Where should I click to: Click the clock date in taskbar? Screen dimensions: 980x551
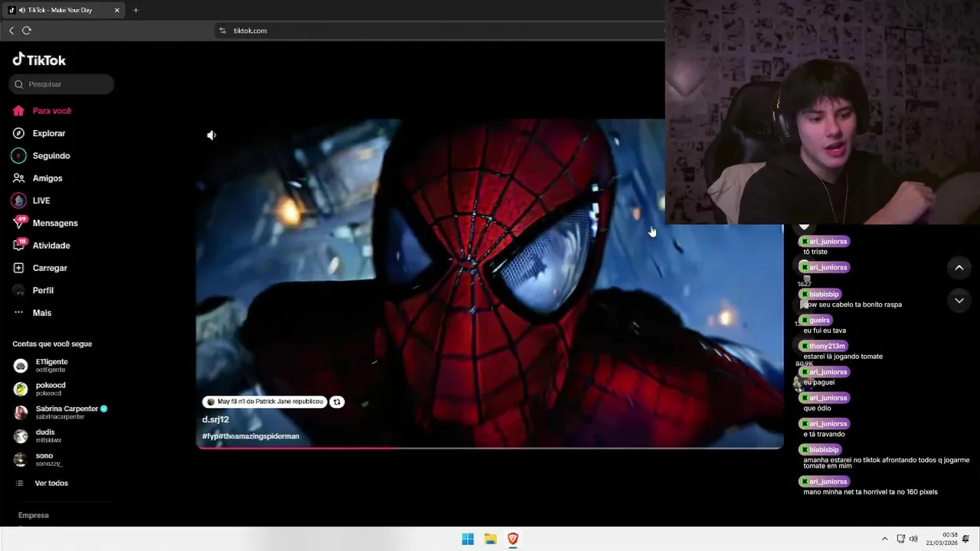942,539
